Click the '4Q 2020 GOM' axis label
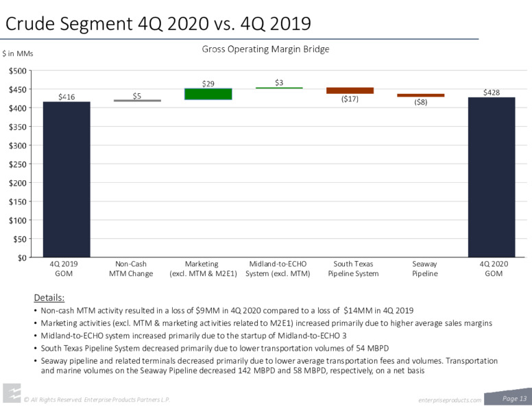 (x=494, y=269)
